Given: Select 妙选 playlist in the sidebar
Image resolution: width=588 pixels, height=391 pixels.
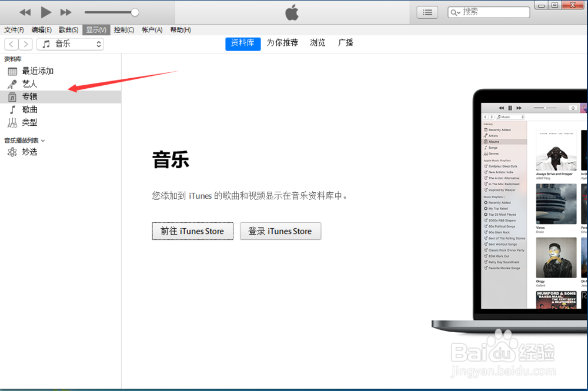Looking at the screenshot, I should coord(61,152).
